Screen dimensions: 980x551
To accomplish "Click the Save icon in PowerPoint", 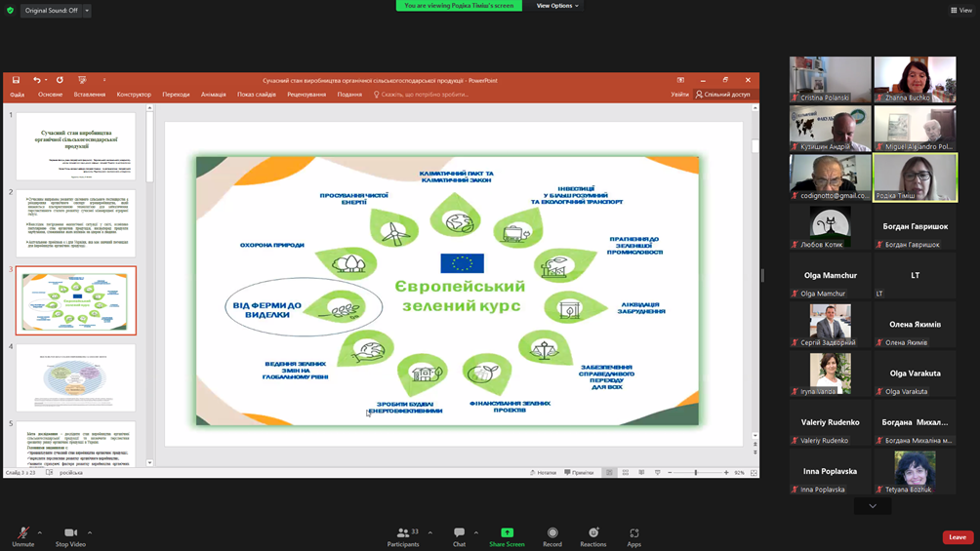I will (17, 80).
